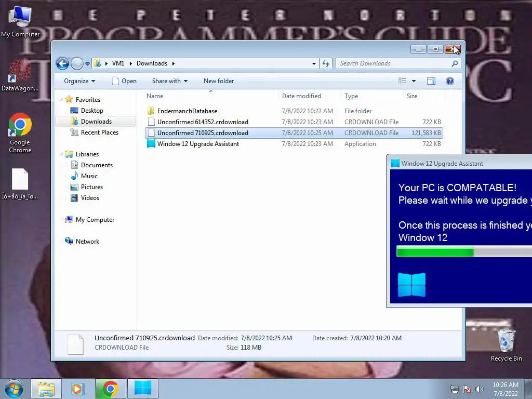The image size is (532, 399).
Task: Click the Window 12 Upgrade Assistant title bar
Action: pos(459,164)
